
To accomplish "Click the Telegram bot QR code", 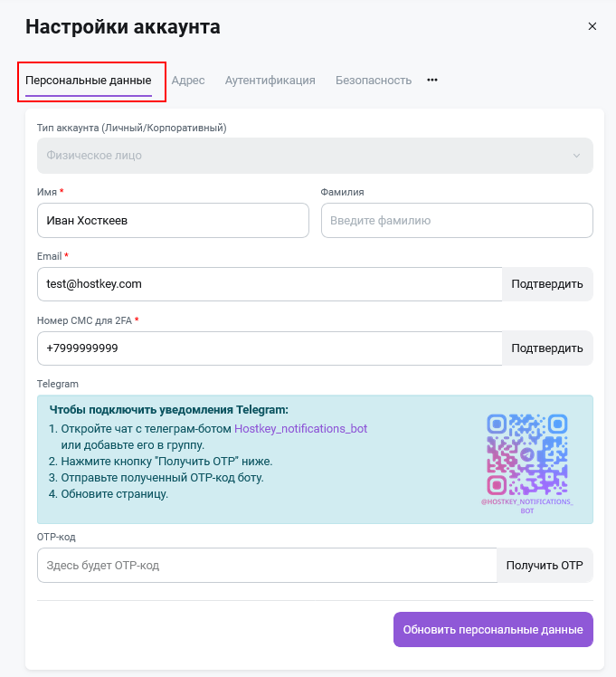I will (527, 454).
